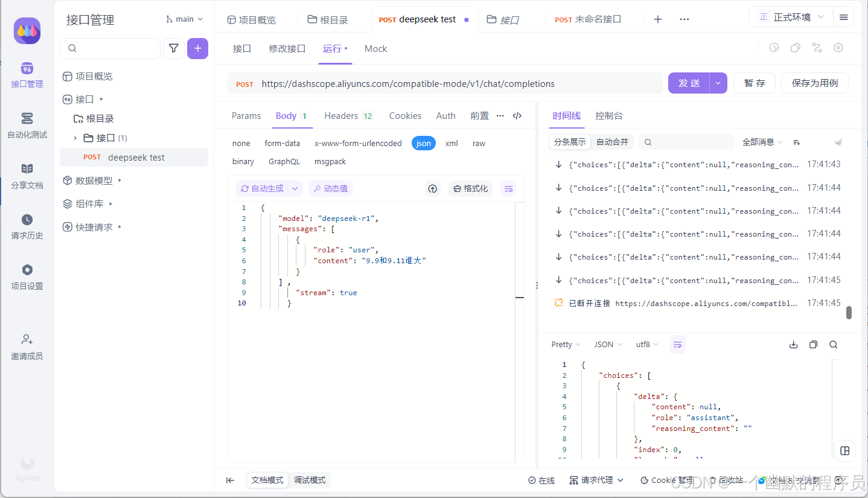Viewport: 868px width, 498px height.
Task: Click the timeline sort order icon
Action: [x=797, y=142]
